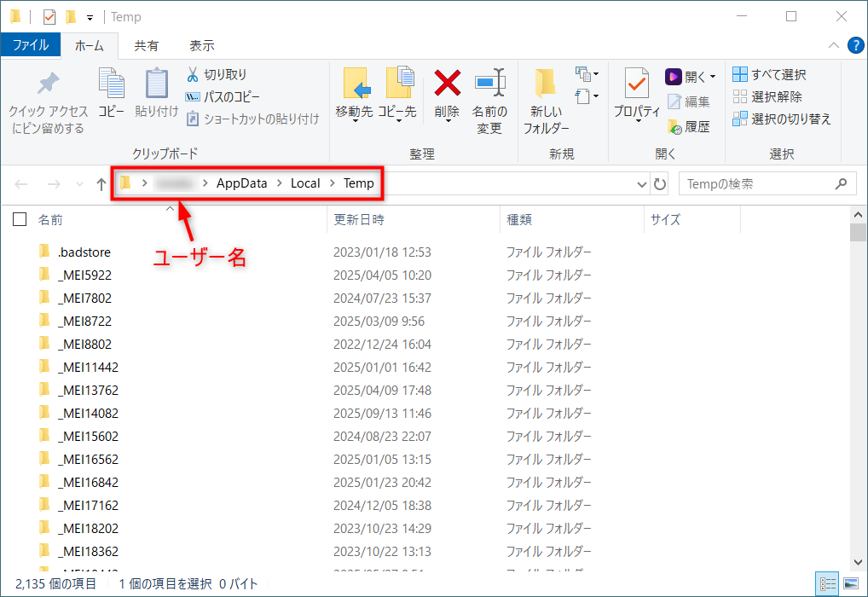Click AppData in the address breadcrumb

241,183
